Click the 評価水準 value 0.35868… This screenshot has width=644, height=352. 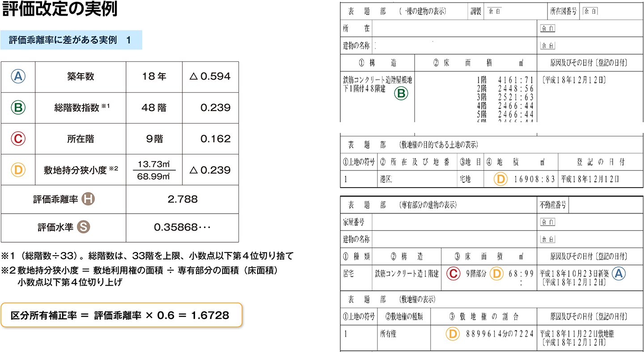coord(182,228)
